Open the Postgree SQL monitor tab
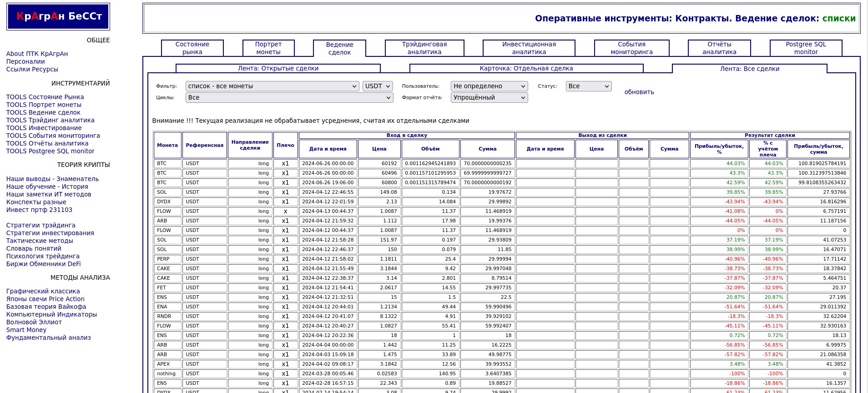Viewport: 868px width, 393px height. 806,48
